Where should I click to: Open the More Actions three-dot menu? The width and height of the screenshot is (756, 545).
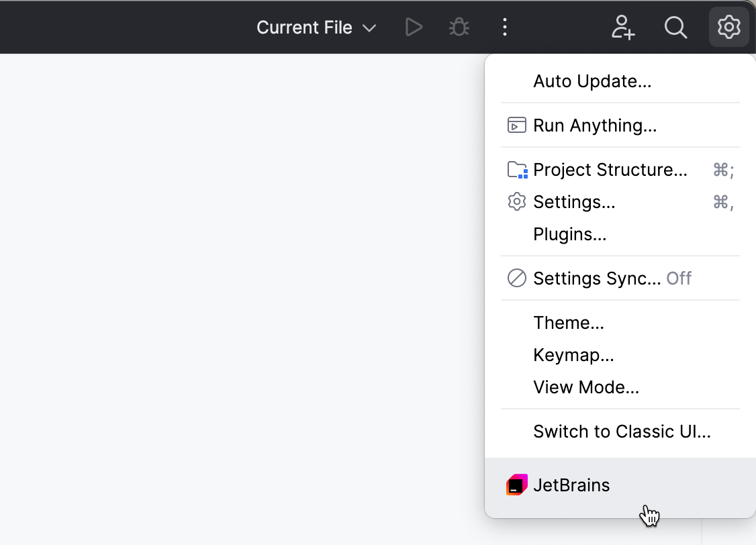tap(505, 28)
